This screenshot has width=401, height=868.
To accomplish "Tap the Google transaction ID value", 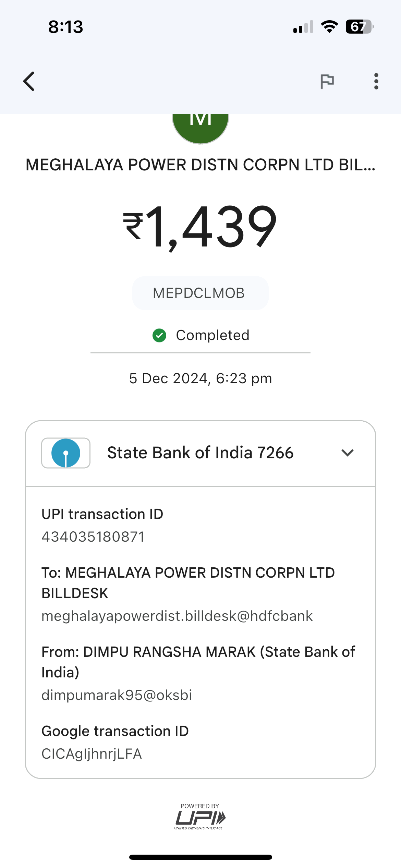I will tap(92, 754).
